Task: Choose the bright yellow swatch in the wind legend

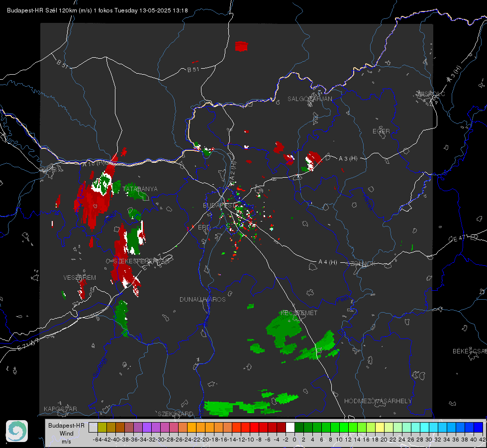Action: pos(380,428)
